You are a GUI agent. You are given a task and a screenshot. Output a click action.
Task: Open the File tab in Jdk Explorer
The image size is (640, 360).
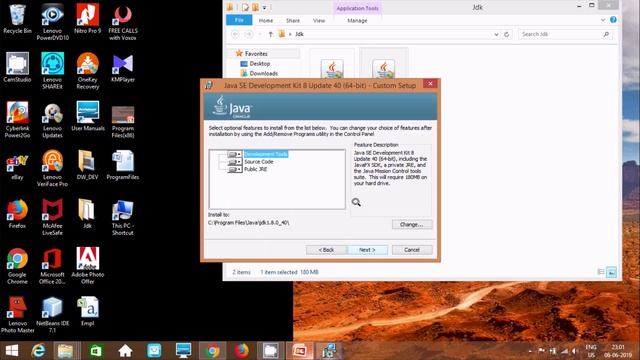239,20
